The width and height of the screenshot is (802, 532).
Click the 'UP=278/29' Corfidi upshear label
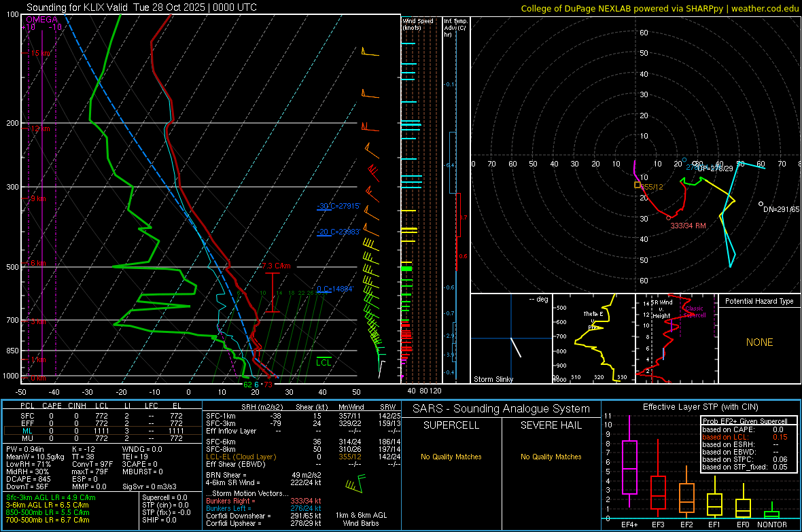(714, 169)
